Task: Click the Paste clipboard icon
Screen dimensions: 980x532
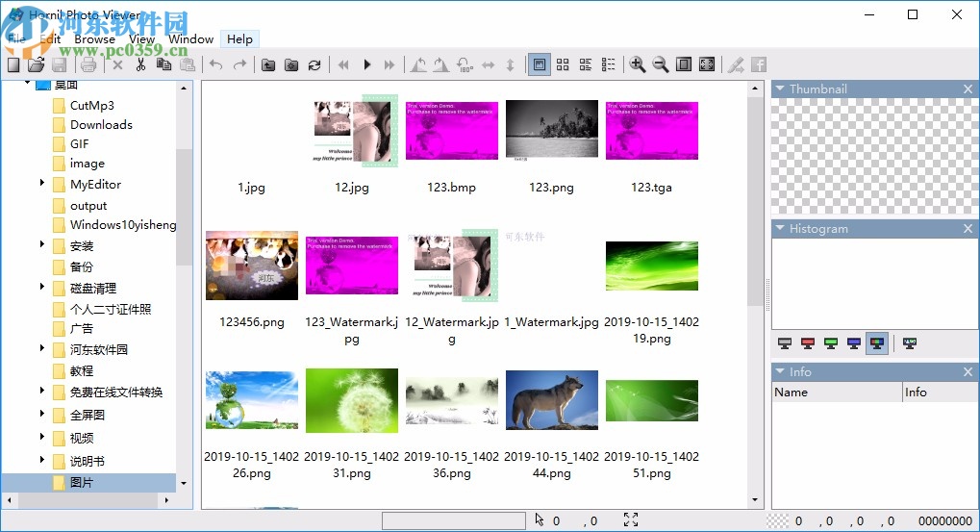Action: 187,64
